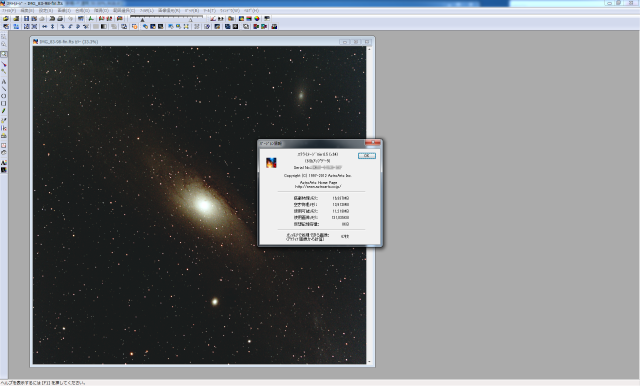Open the 編集(E) menu

point(27,11)
